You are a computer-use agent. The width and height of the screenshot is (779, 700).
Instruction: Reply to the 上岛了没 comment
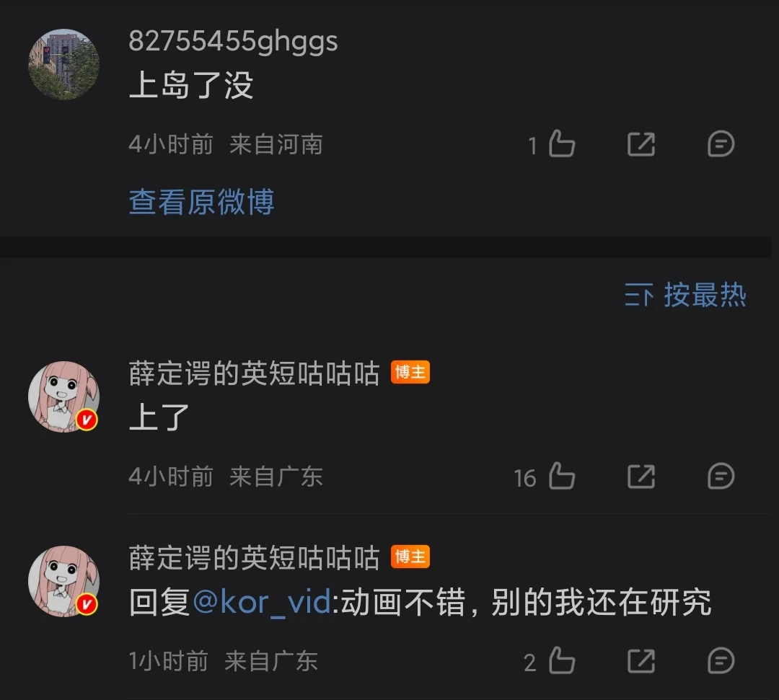[721, 144]
